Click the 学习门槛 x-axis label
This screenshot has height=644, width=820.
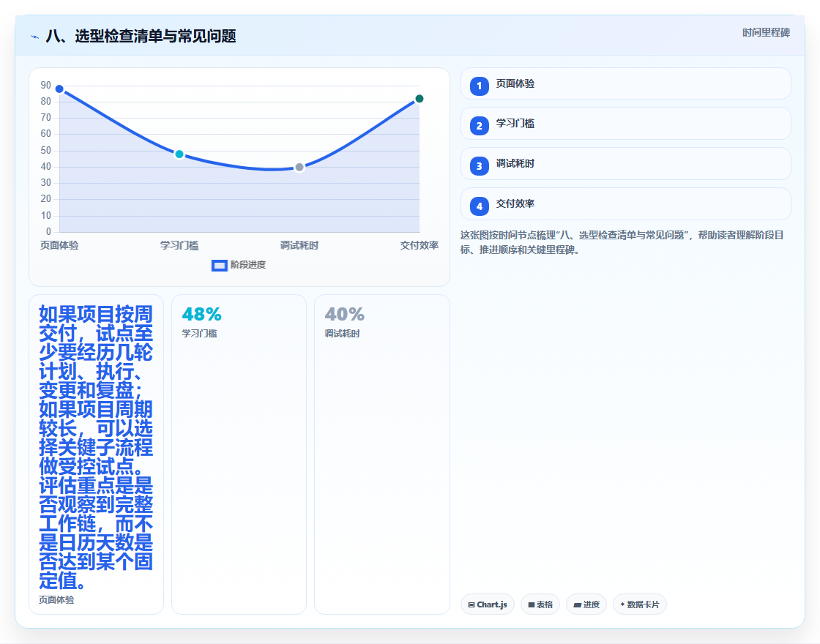[179, 245]
